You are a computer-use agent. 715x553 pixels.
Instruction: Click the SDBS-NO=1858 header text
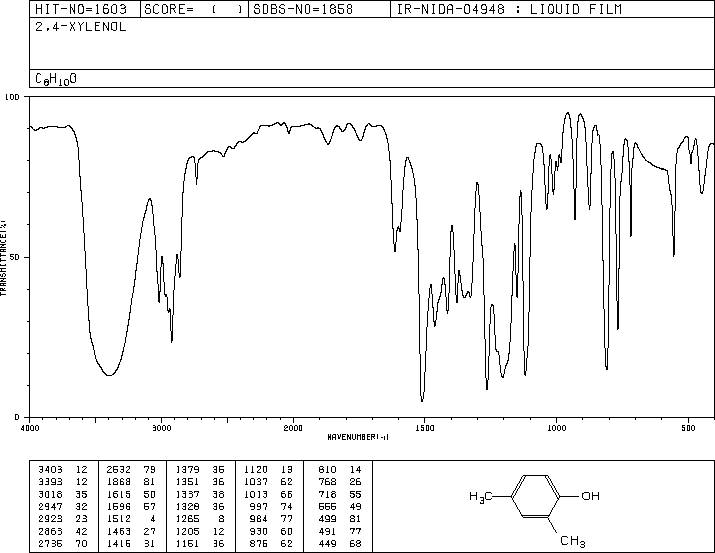click(303, 9)
